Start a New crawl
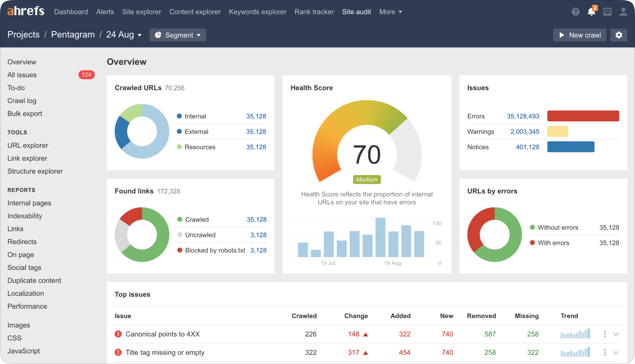 tap(579, 35)
